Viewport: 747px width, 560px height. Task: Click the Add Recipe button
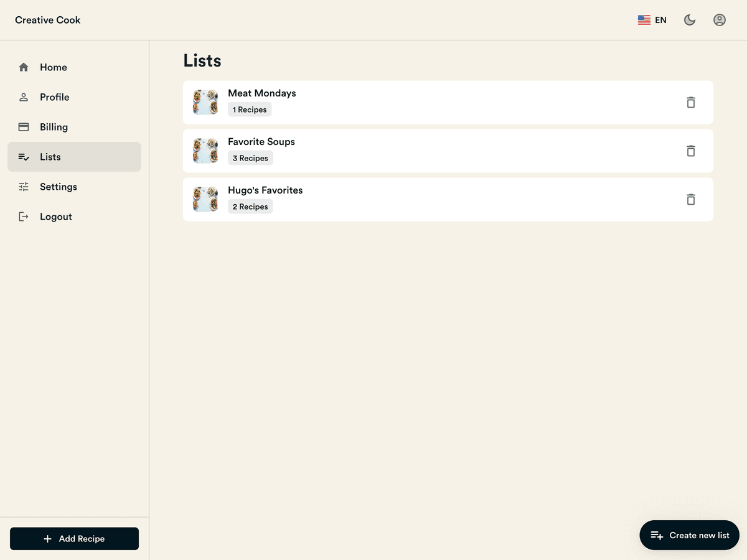click(x=74, y=538)
